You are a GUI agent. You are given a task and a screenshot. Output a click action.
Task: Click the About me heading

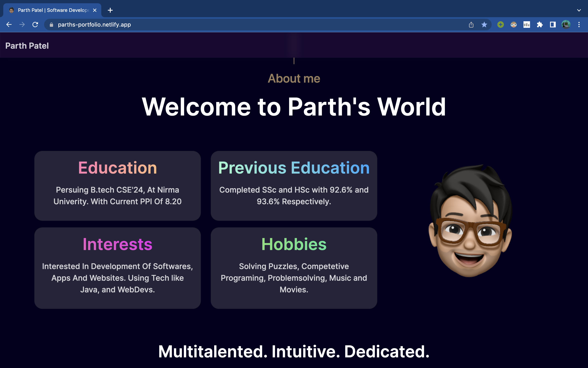(x=294, y=78)
